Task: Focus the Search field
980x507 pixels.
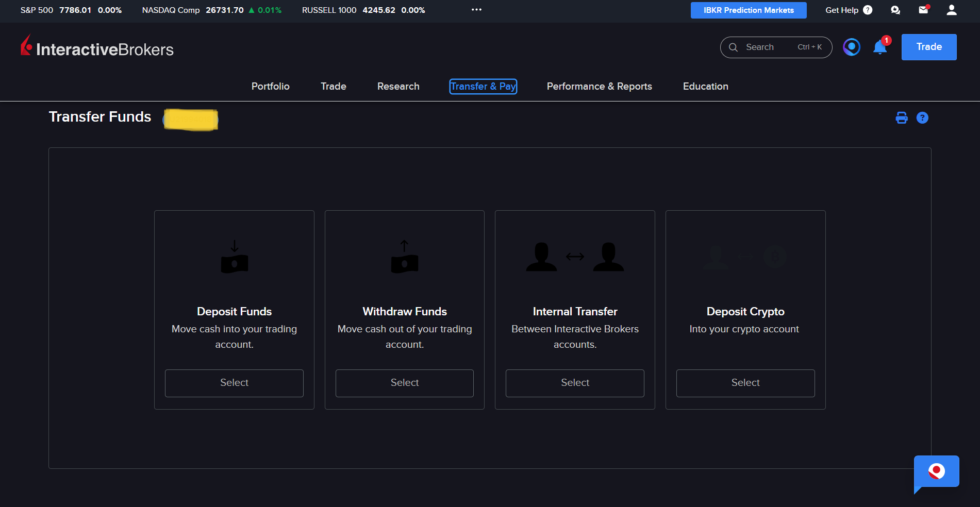Action: [776, 47]
